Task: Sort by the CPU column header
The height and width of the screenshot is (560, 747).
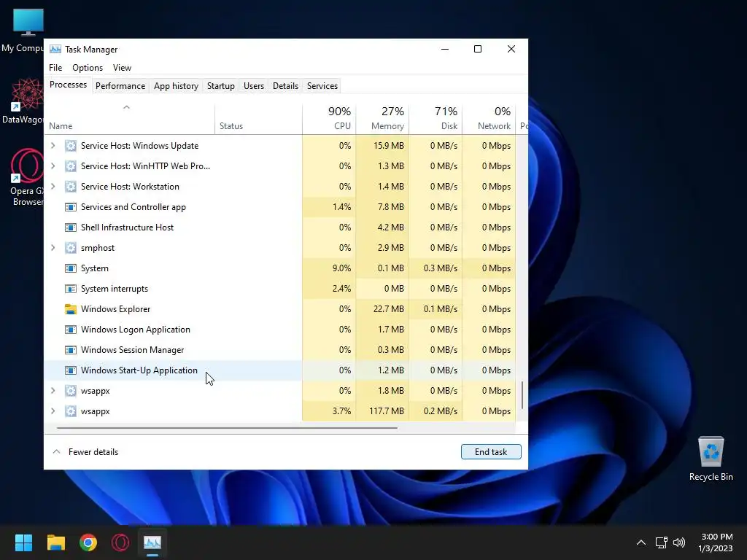Action: click(329, 119)
